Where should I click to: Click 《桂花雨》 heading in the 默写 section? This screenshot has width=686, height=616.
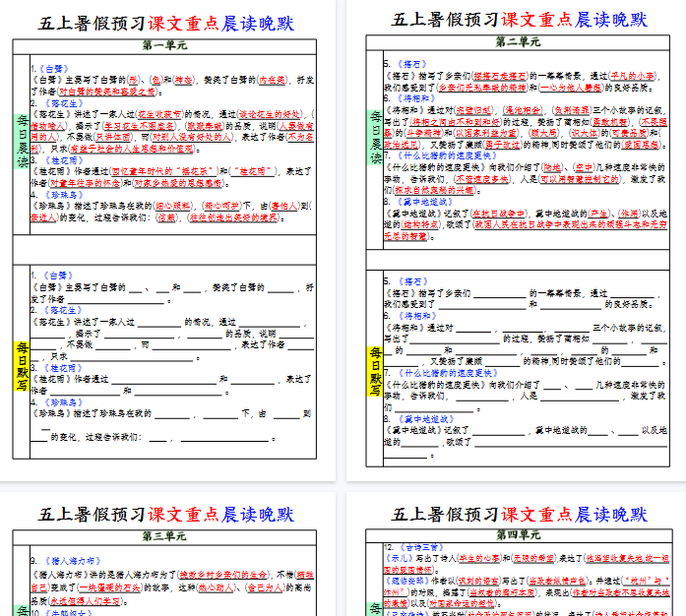click(x=60, y=366)
